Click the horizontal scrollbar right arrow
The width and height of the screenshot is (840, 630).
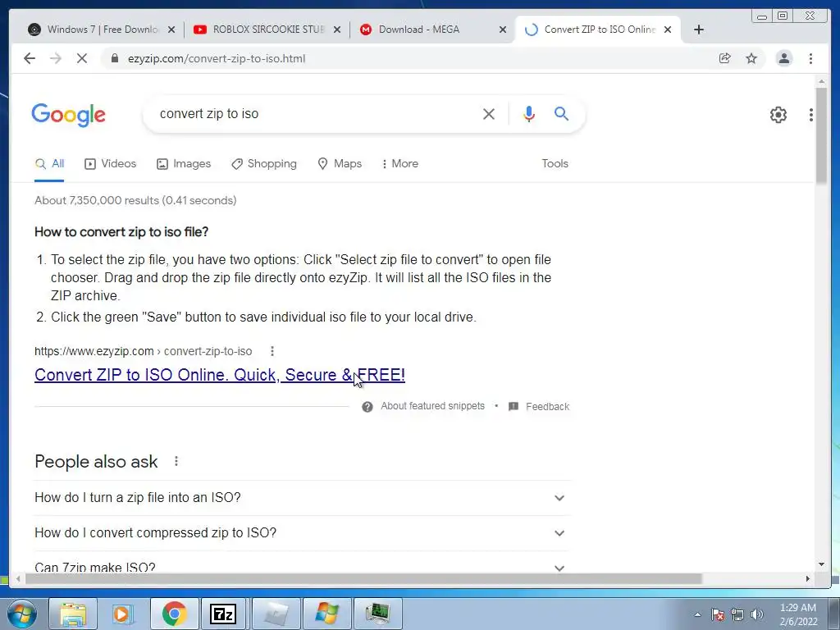808,578
